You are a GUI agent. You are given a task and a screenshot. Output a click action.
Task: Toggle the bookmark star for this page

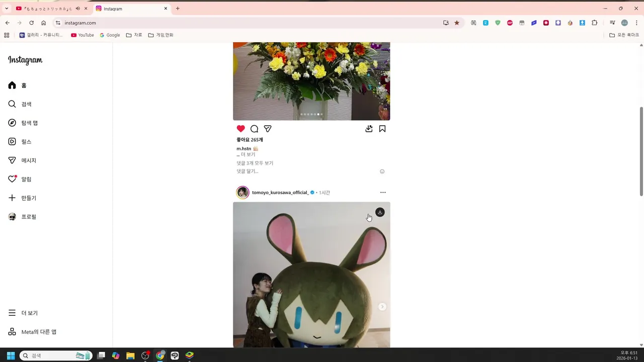tap(457, 23)
